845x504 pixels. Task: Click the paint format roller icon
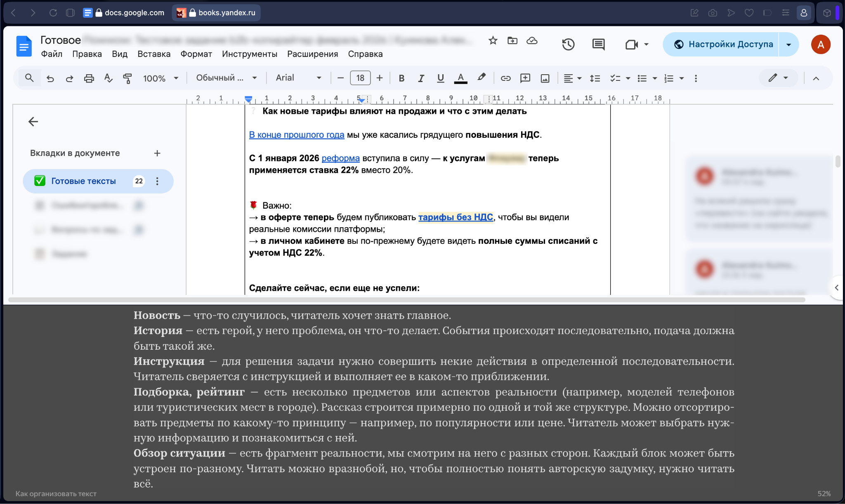point(127,78)
